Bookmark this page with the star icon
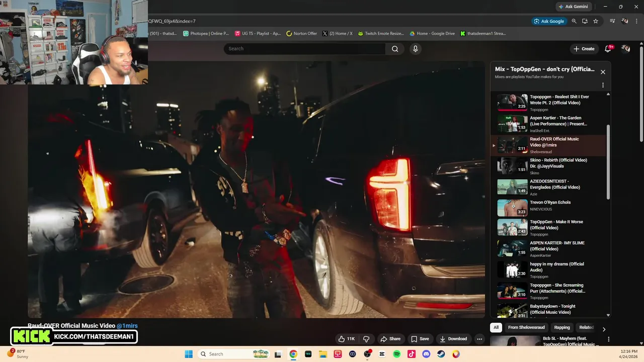The height and width of the screenshot is (362, 644). click(x=596, y=21)
